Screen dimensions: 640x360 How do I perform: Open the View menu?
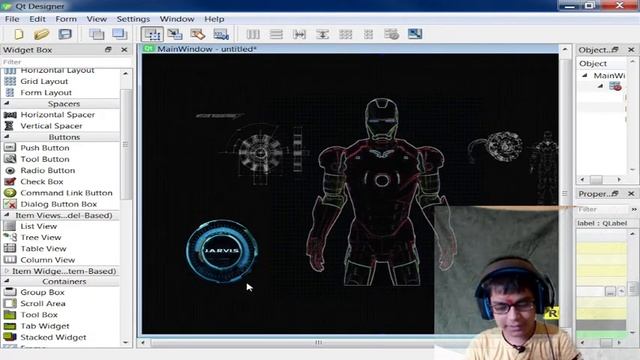tap(96, 19)
